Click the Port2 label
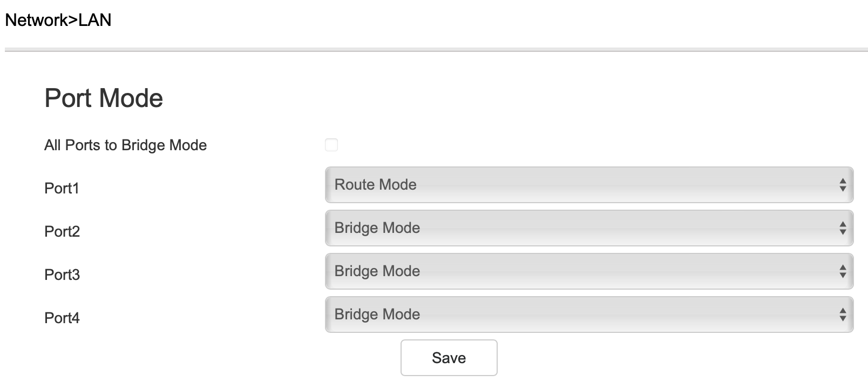This screenshot has height=388, width=868. (x=62, y=232)
